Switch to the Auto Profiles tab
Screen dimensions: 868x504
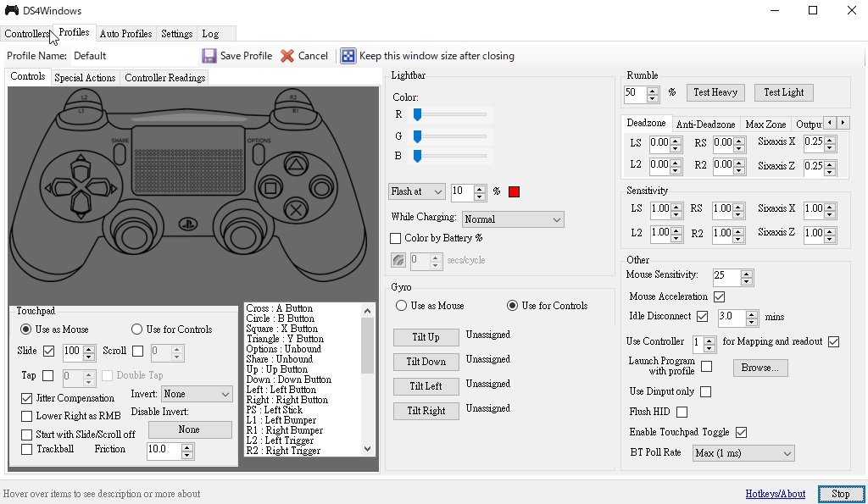(x=125, y=34)
